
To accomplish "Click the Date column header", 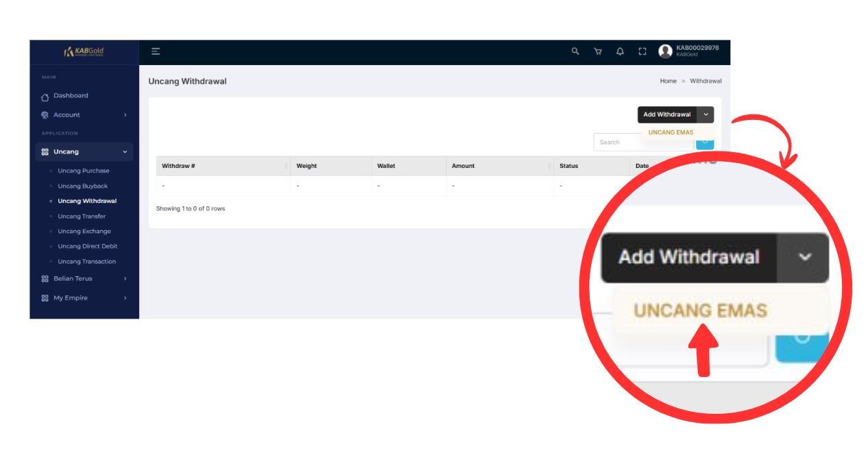I will click(x=642, y=166).
